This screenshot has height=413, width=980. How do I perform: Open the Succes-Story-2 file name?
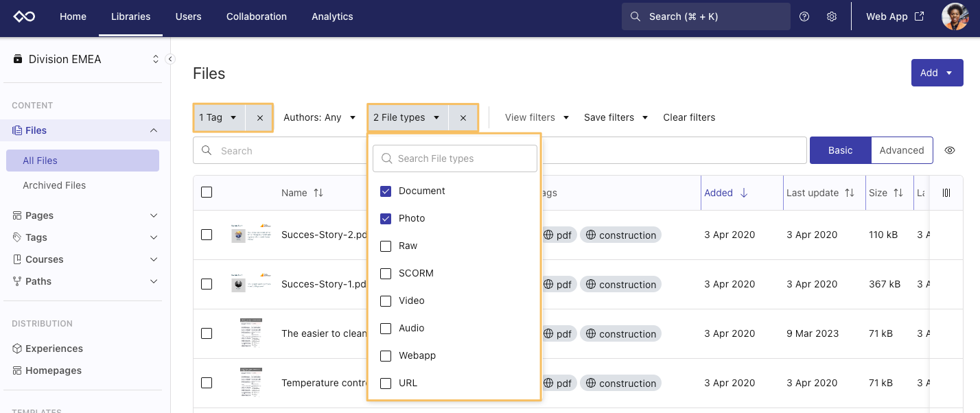pos(325,235)
